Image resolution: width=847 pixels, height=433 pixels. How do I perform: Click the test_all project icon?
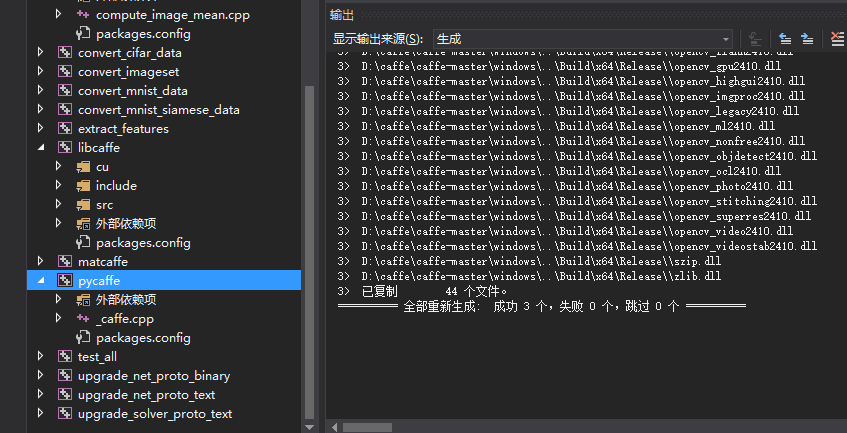tap(65, 357)
